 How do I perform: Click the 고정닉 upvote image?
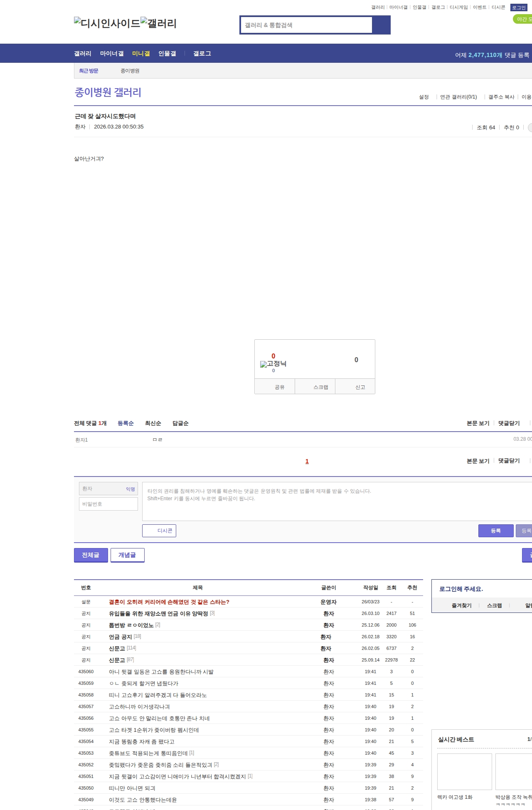coord(273,364)
